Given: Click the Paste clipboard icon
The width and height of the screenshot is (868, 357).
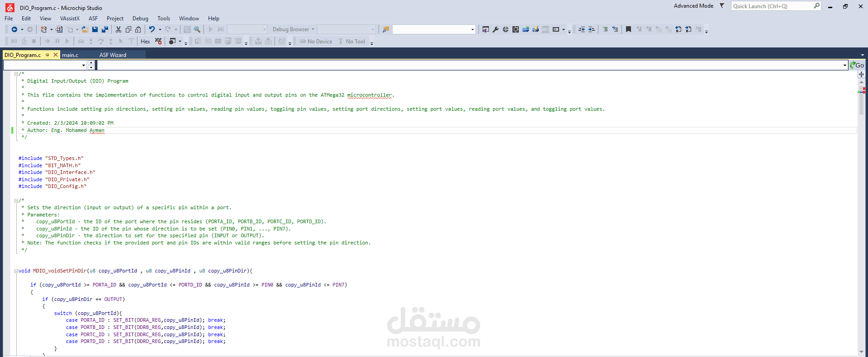Looking at the screenshot, I should [x=138, y=29].
